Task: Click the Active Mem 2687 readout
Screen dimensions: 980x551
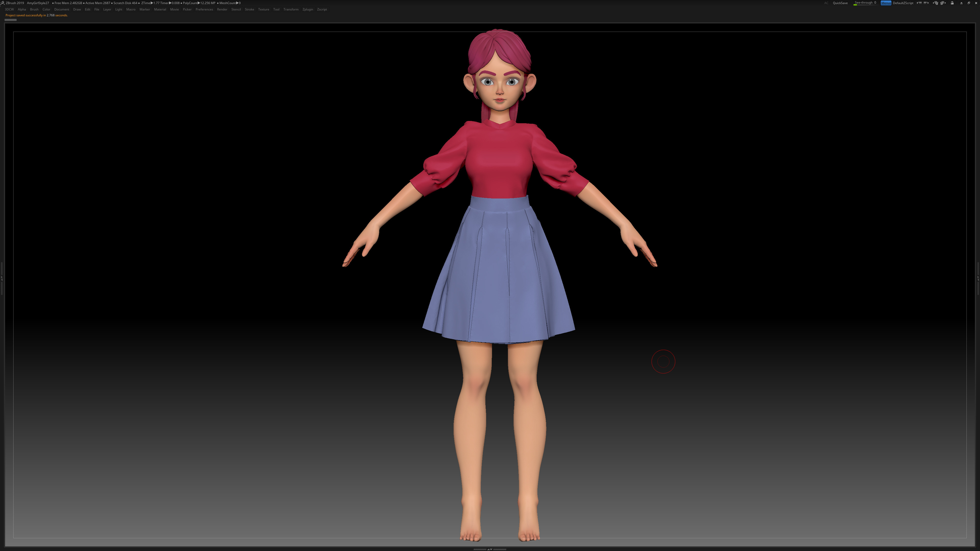Action: click(x=98, y=3)
